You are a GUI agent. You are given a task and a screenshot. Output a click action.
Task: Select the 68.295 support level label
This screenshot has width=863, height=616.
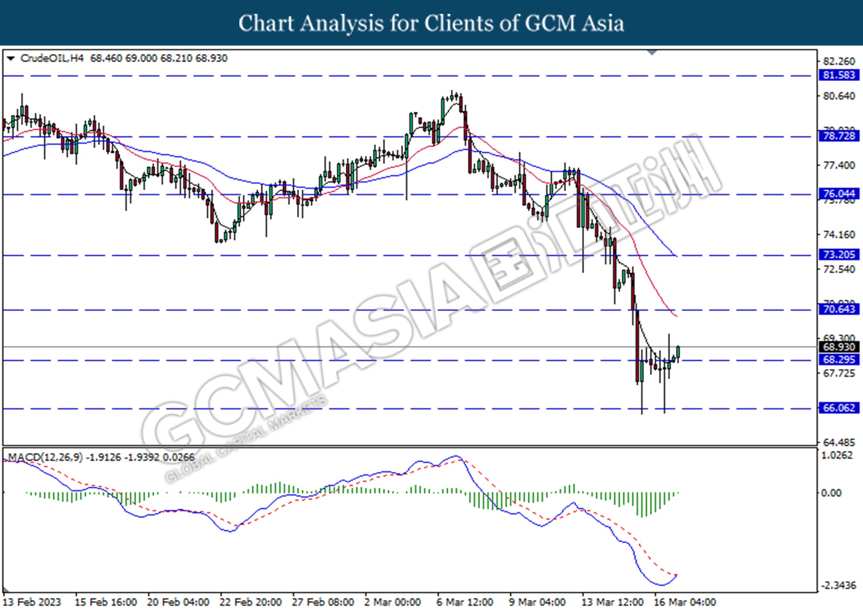pos(839,359)
